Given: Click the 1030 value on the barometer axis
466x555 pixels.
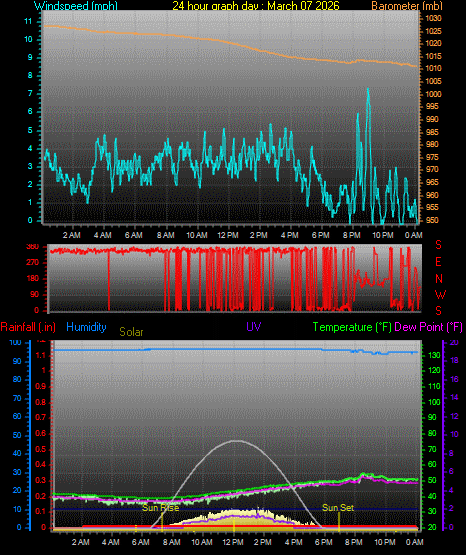Looking at the screenshot, I should [x=433, y=18].
